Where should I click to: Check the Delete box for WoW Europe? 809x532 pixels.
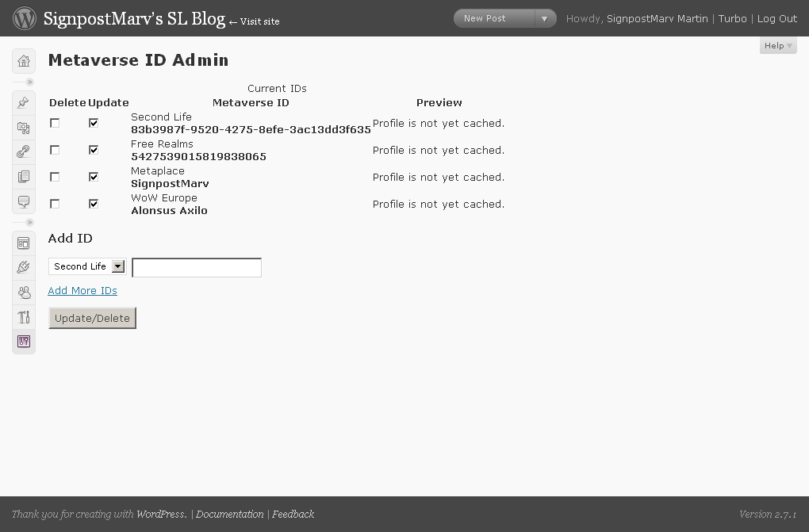pyautogui.click(x=55, y=204)
